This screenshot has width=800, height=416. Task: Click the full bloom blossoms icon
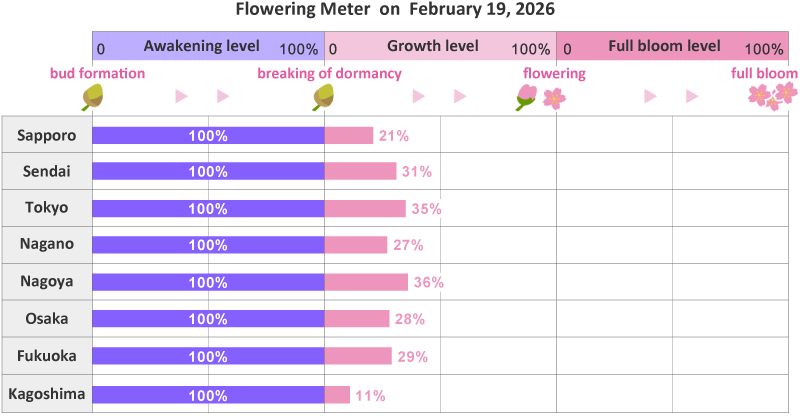[773, 96]
